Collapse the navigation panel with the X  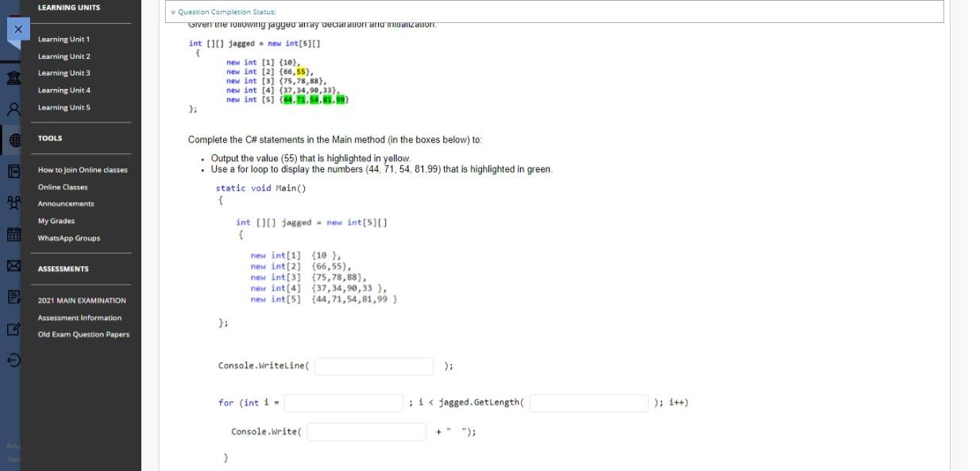[x=17, y=29]
